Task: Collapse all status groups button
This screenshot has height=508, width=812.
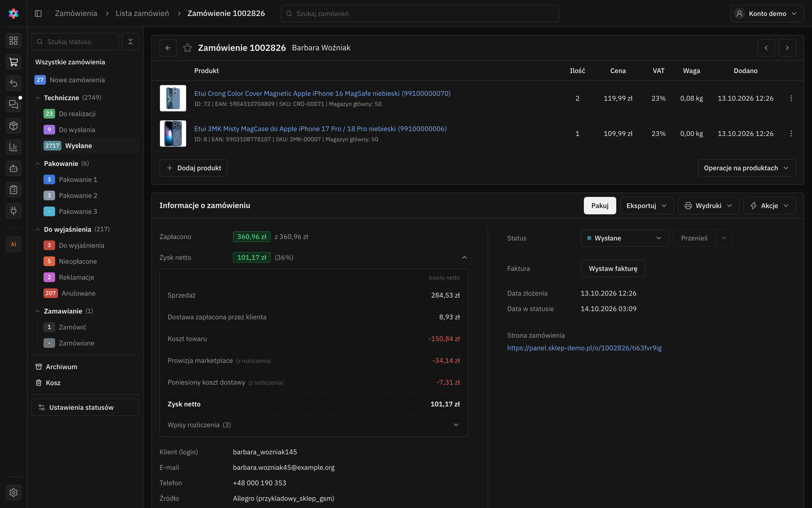Action: [x=130, y=42]
